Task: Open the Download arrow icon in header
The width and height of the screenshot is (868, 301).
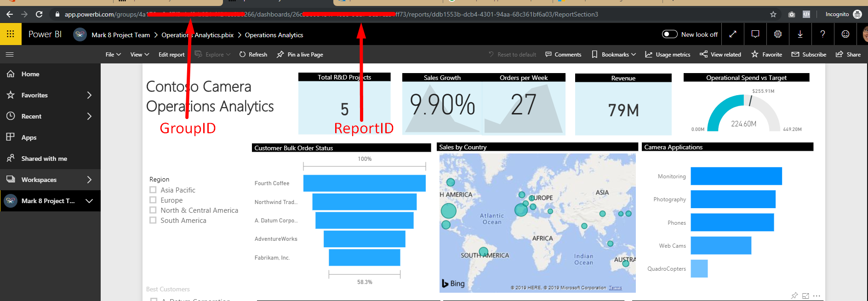Action: (800, 34)
